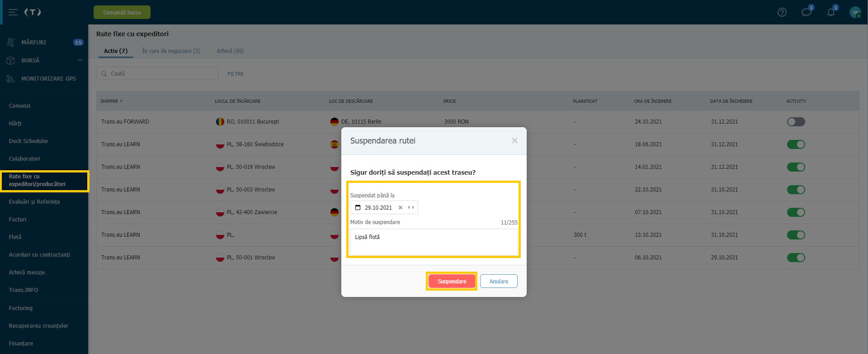Click the Suspendat până la date field

click(384, 207)
